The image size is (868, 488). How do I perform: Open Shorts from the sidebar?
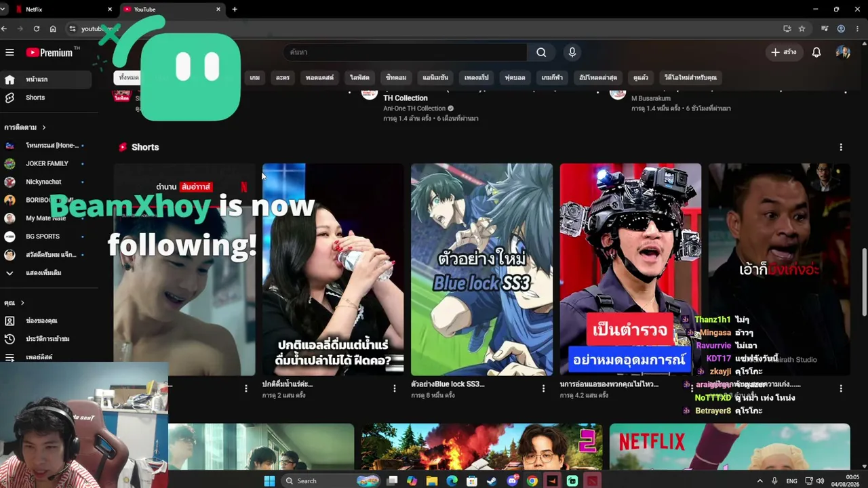[x=45, y=98]
